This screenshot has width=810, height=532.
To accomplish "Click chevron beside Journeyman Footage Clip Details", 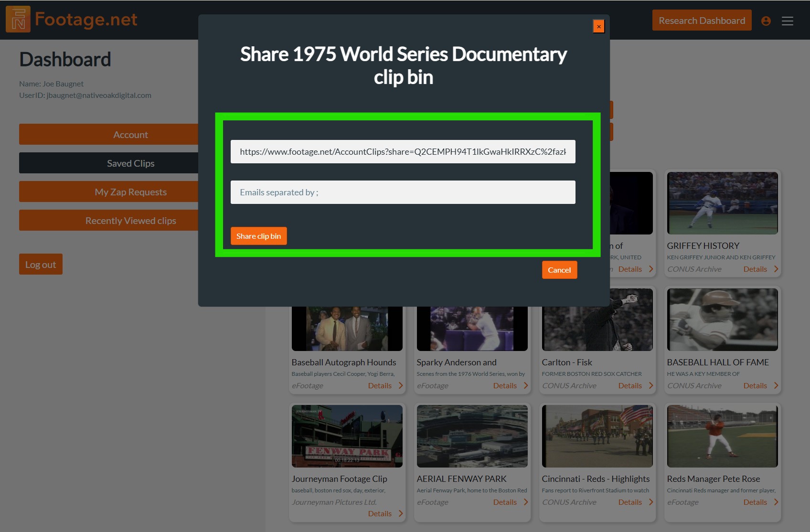I will pyautogui.click(x=401, y=513).
